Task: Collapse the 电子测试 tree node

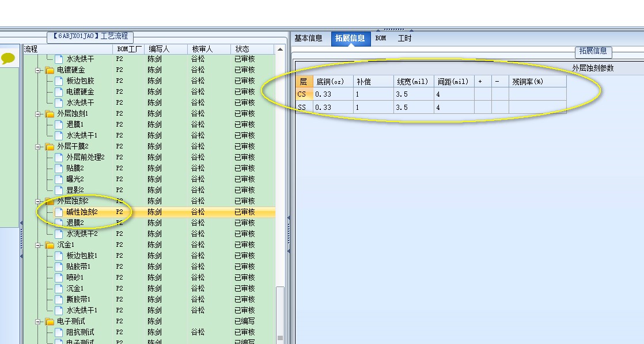Action: pyautogui.click(x=38, y=322)
